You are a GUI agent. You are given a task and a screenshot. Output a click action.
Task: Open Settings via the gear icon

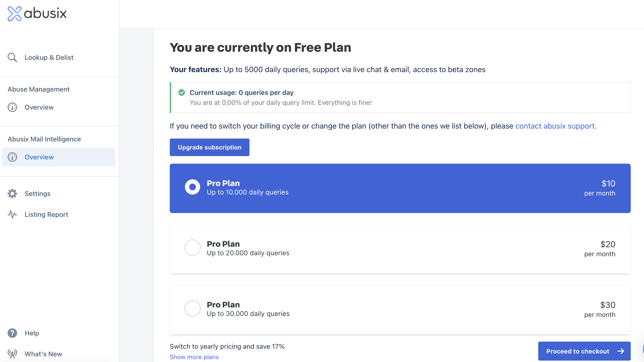tap(12, 193)
